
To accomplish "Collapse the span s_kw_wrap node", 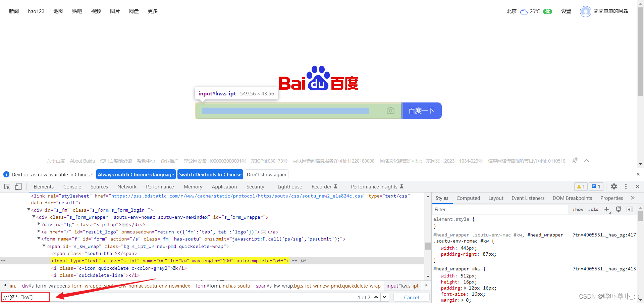I will coord(44,246).
